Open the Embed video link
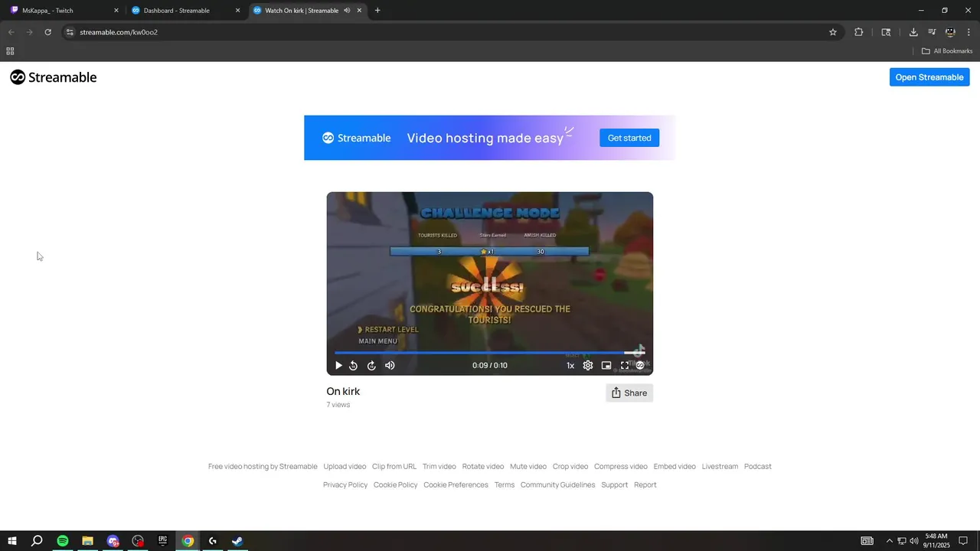 (675, 466)
